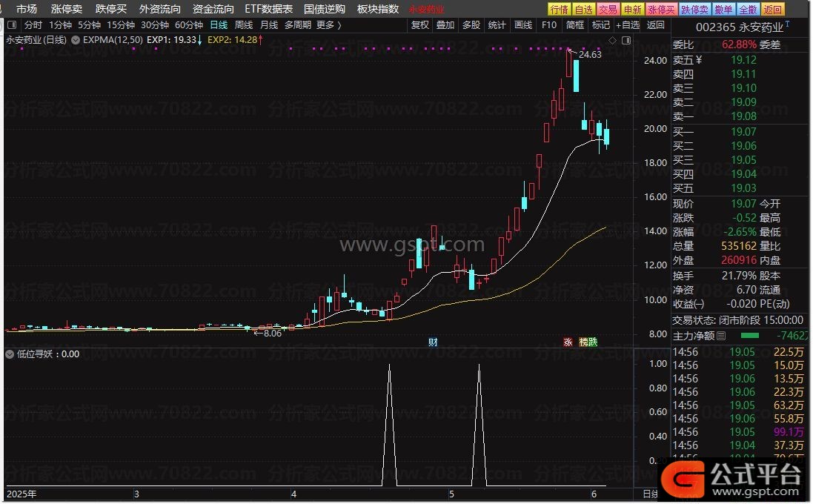This screenshot has width=813, height=504.
Task: Switch to 5分钟 chart period
Action: tap(89, 25)
